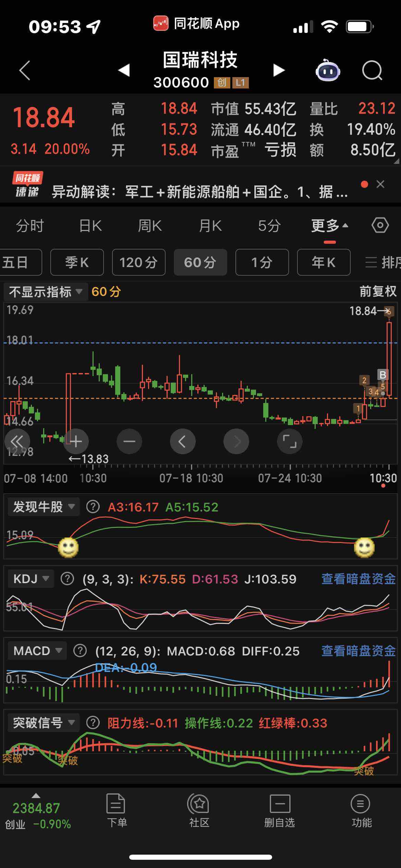Open stock search magnifier

pos(372,71)
